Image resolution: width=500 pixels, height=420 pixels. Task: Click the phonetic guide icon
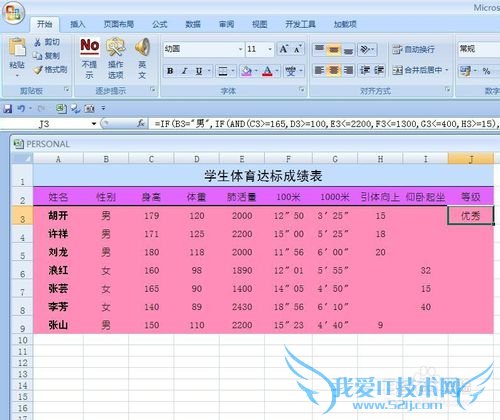pyautogui.click(x=291, y=71)
